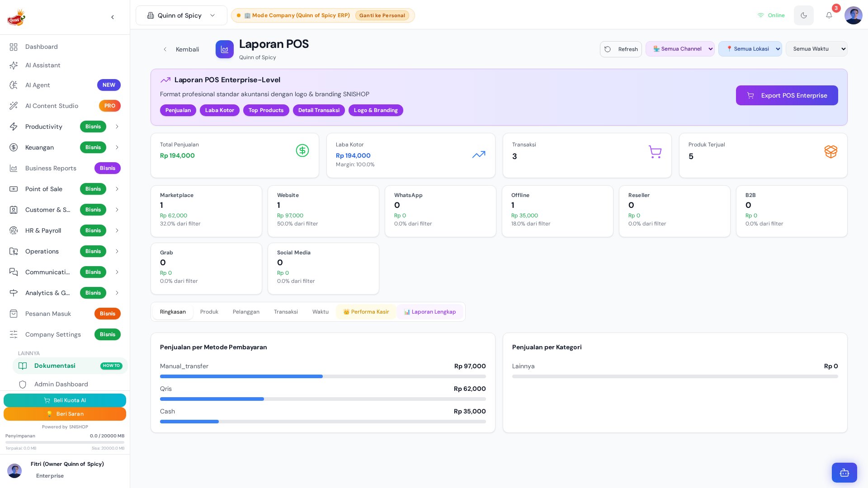Click the Top Products tag pill
The image size is (868, 488).
[x=266, y=110]
